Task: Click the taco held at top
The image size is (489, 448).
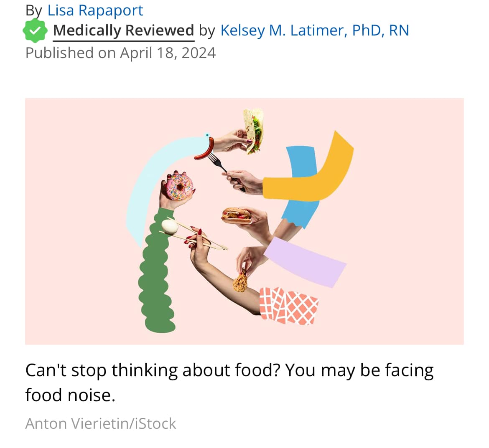Action: (x=254, y=130)
